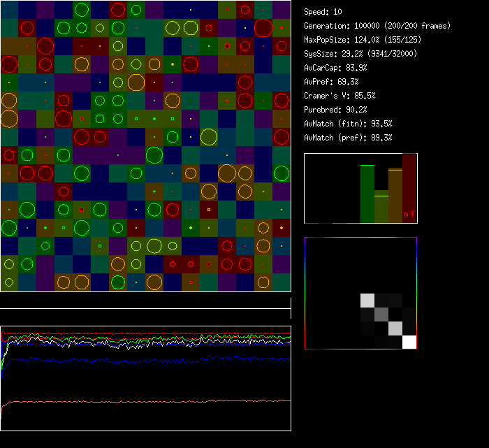
Task: Click the medium gray heatmap cell
Action: tap(381, 314)
